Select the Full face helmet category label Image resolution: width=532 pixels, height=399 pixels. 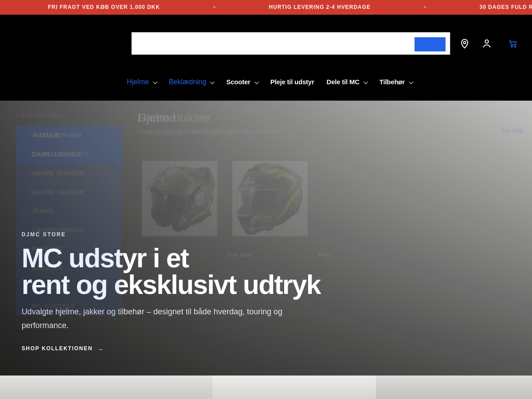tap(239, 255)
